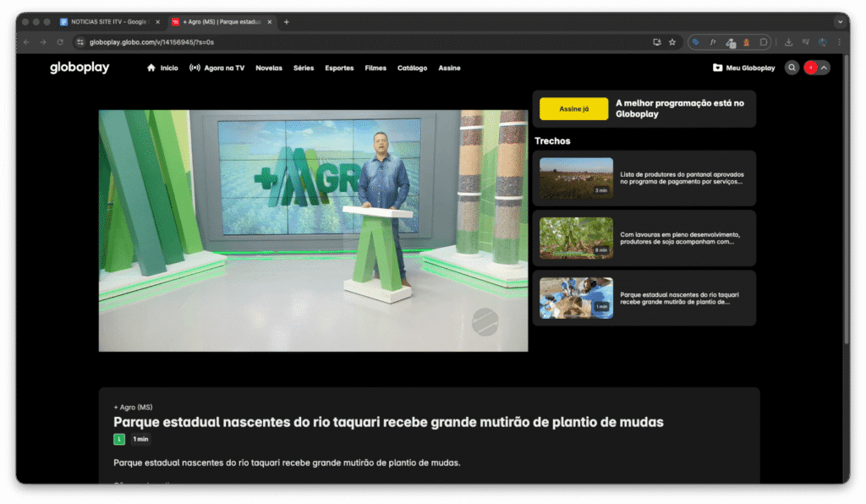Open the Chrome three-dot menu
866x504 pixels.
pyautogui.click(x=839, y=42)
